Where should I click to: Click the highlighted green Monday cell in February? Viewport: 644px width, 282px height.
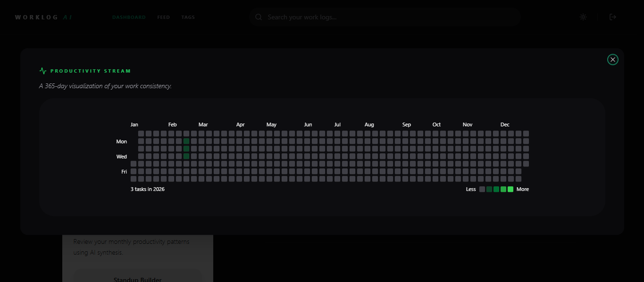[x=186, y=141]
